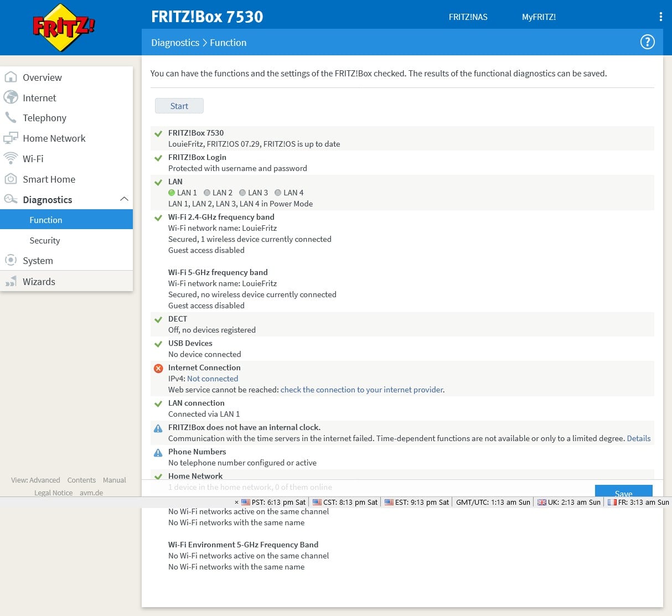Open Details link for internal clock warning
The image size is (672, 616).
(x=638, y=438)
